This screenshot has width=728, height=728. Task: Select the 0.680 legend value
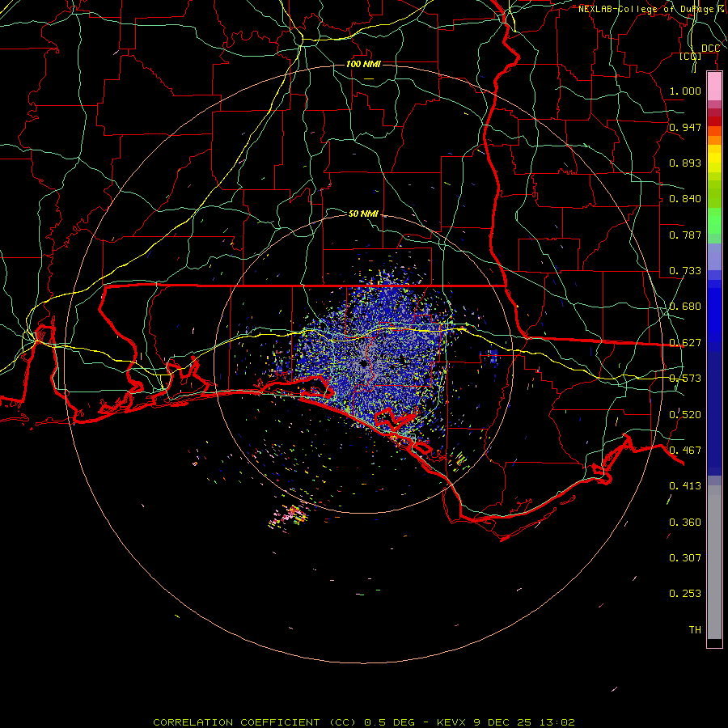point(685,306)
